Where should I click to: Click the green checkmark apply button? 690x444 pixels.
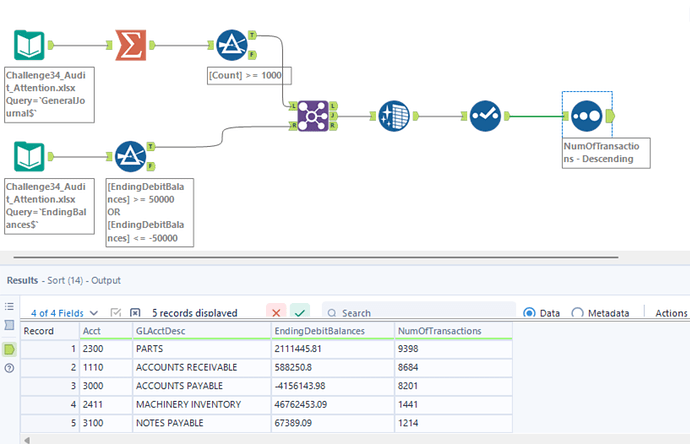coord(300,313)
